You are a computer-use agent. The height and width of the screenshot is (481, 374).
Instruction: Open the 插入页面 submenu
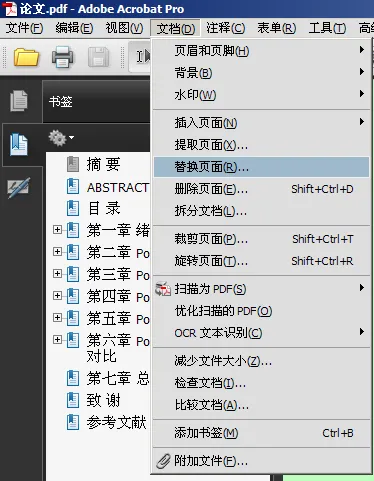point(262,123)
